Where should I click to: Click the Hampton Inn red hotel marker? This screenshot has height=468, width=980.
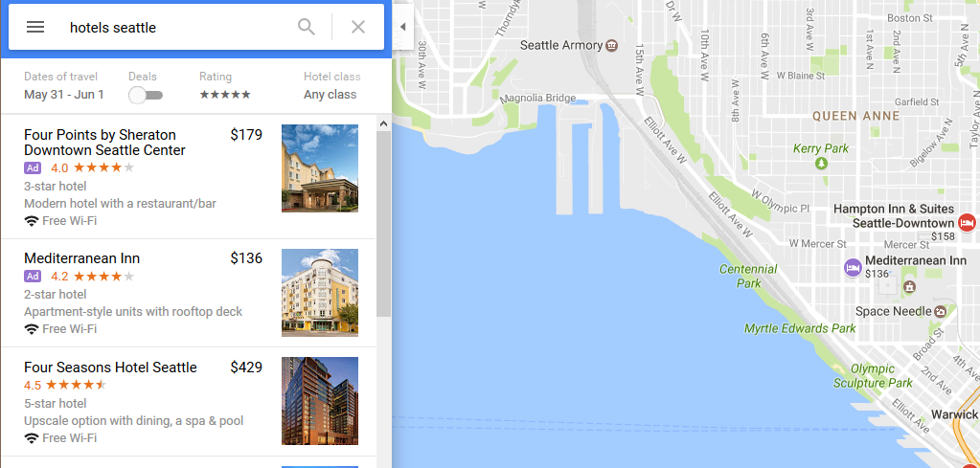pos(967,223)
